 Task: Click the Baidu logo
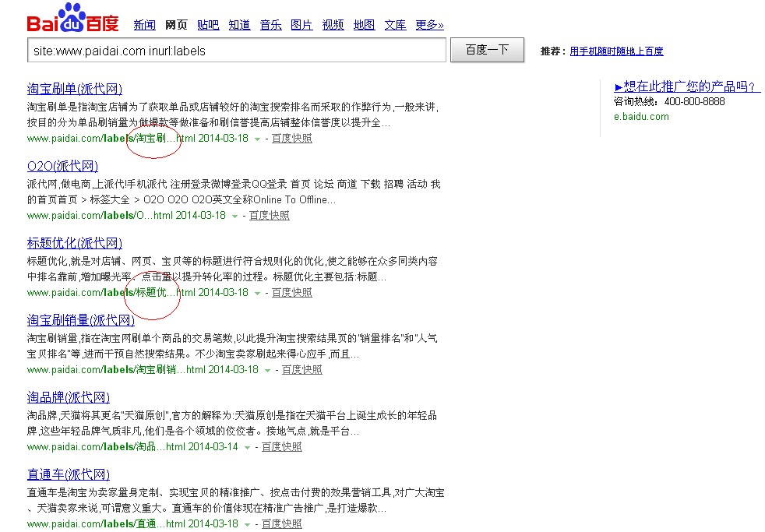pos(72,18)
